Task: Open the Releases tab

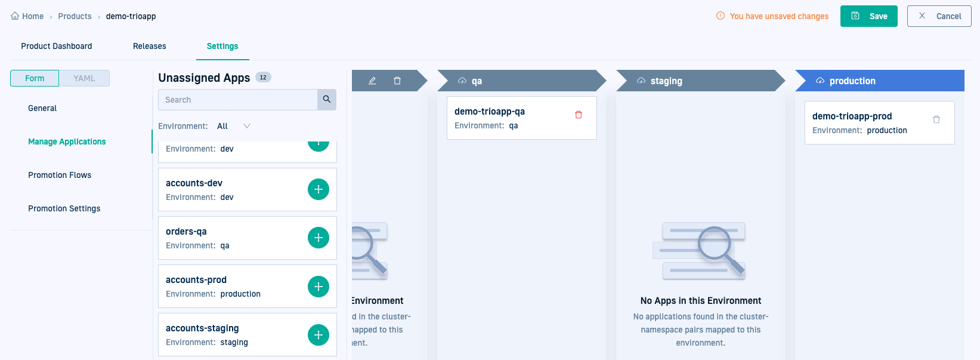Action: coord(149,46)
